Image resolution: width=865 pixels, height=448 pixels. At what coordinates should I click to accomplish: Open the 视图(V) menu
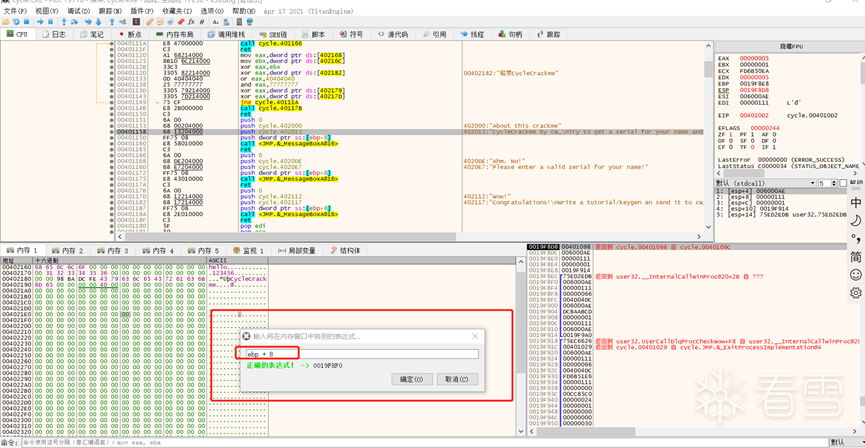click(x=46, y=11)
